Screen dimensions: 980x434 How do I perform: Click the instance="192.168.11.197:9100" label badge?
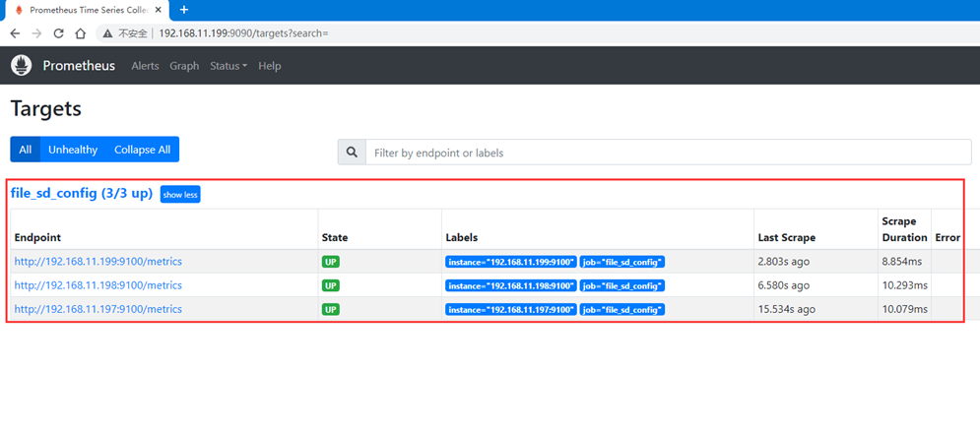[511, 309]
